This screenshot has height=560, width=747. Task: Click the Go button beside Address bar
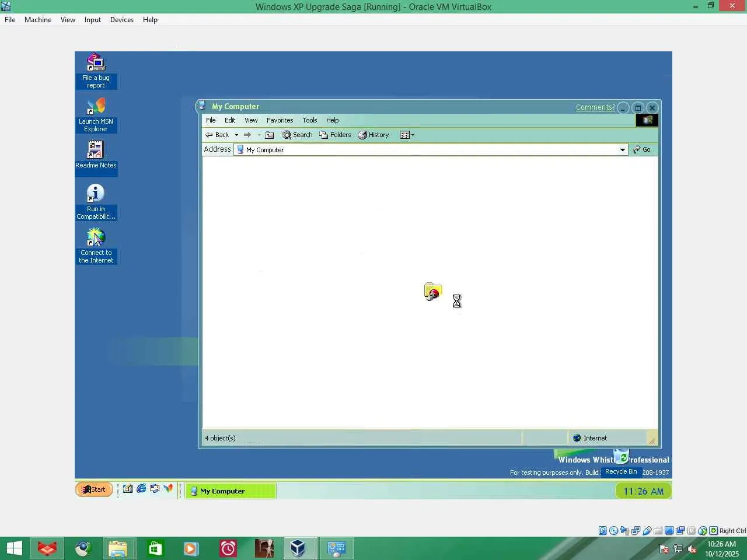pyautogui.click(x=642, y=150)
